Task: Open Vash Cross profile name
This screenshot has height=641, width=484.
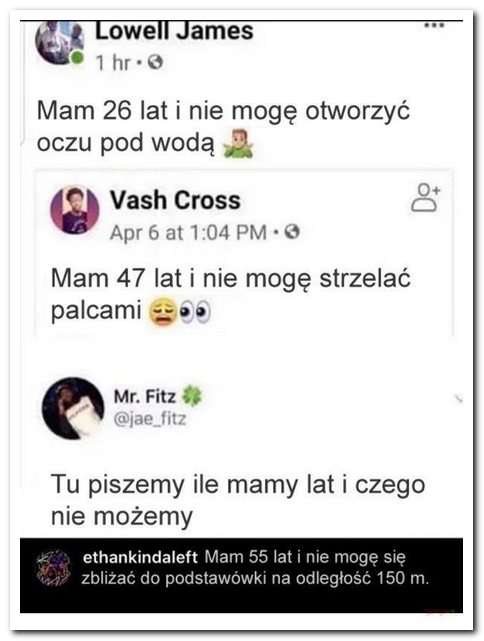Action: pyautogui.click(x=175, y=200)
